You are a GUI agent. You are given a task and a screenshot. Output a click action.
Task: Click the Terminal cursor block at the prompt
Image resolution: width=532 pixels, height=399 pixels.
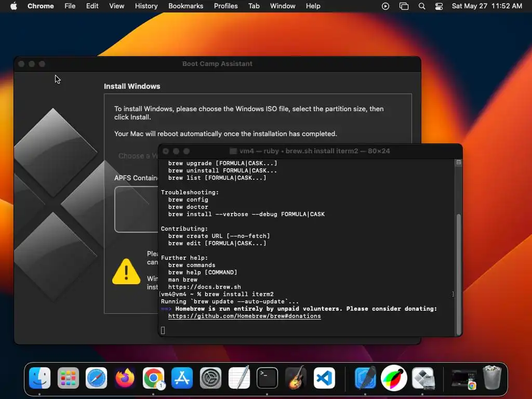163,330
